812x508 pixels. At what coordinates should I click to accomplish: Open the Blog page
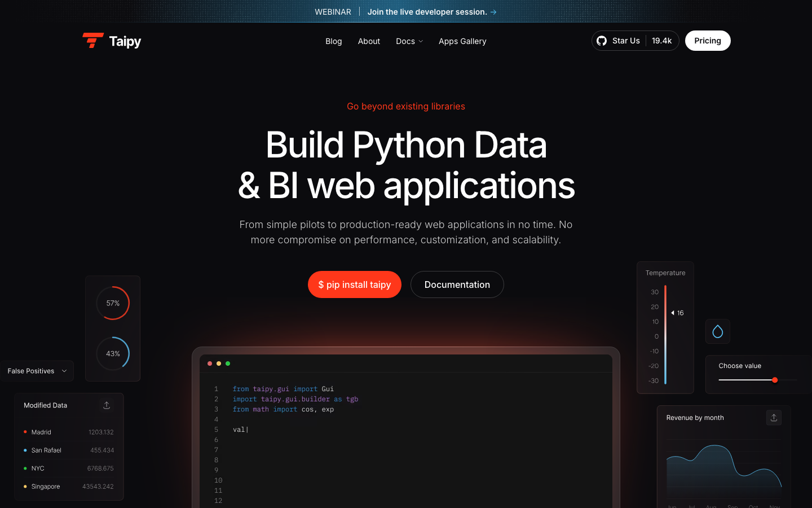(x=334, y=41)
